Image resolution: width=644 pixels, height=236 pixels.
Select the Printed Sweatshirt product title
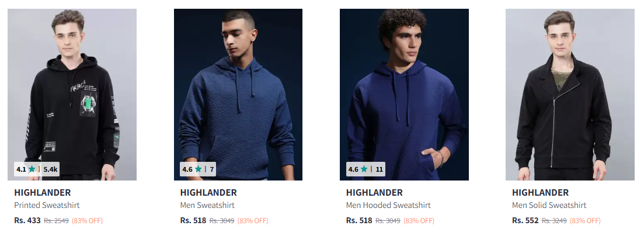(47, 205)
